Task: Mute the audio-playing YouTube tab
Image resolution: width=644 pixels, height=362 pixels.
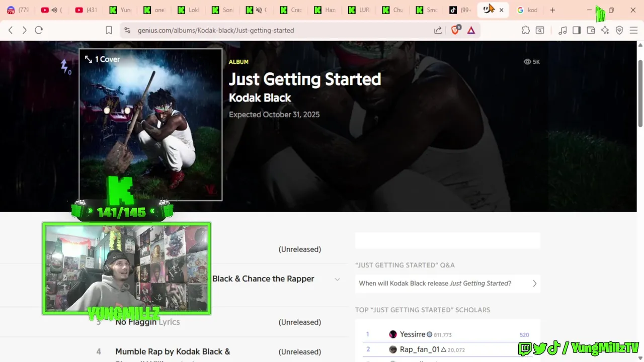Action: 54,10
